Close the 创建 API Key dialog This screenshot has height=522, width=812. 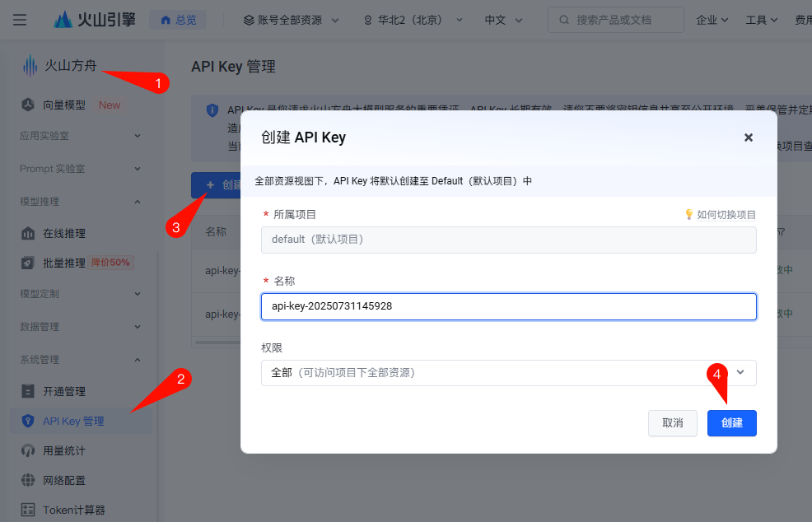749,137
